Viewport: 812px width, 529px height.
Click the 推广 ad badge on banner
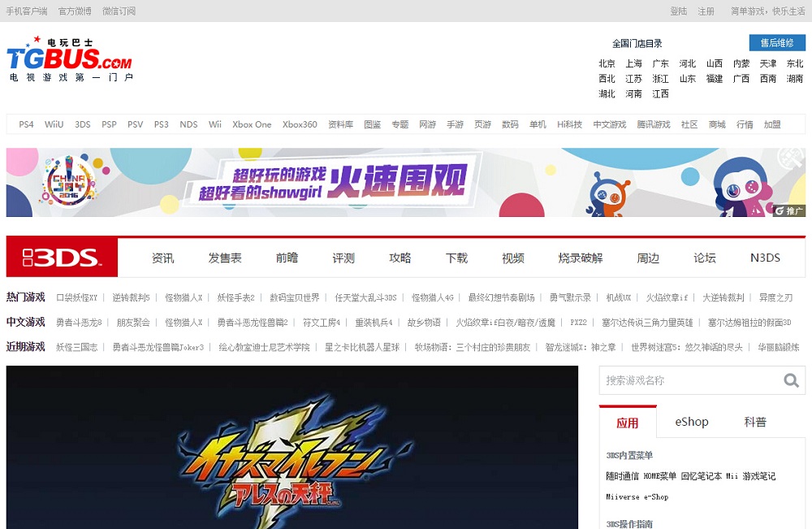789,211
